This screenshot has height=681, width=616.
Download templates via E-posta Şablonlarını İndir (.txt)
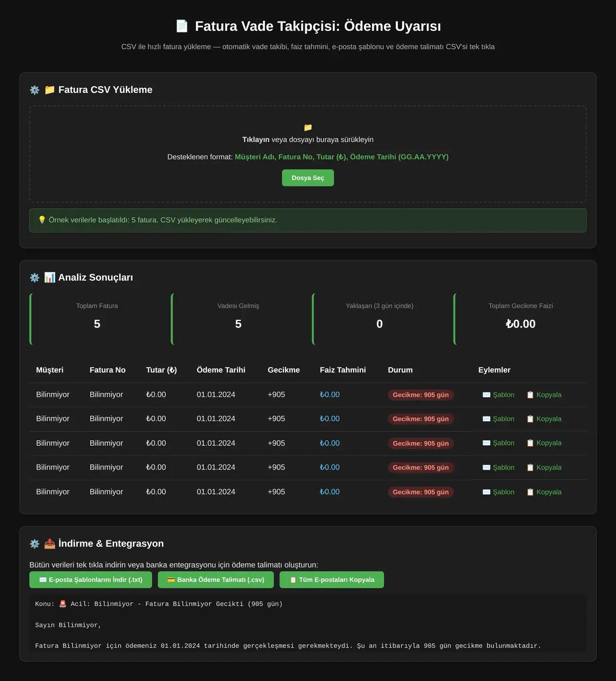91,579
